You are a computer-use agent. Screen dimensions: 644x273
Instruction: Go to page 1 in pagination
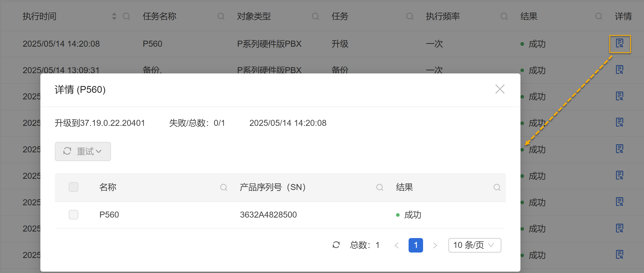[415, 245]
